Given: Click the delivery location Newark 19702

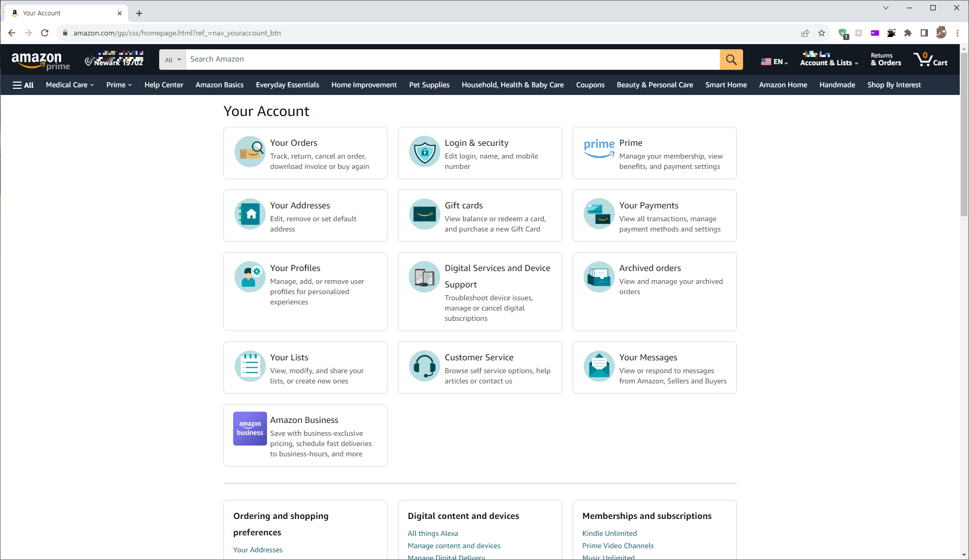Looking at the screenshot, I should 114,60.
